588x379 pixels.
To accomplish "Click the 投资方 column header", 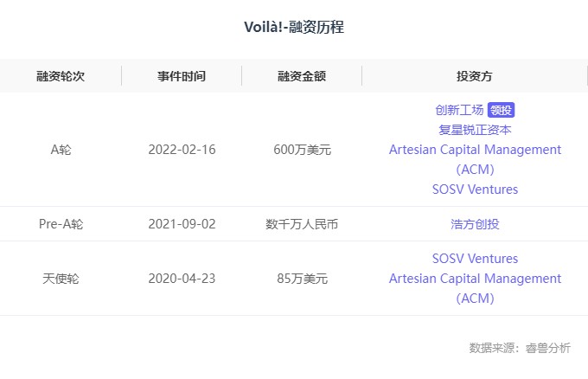I will click(x=475, y=76).
